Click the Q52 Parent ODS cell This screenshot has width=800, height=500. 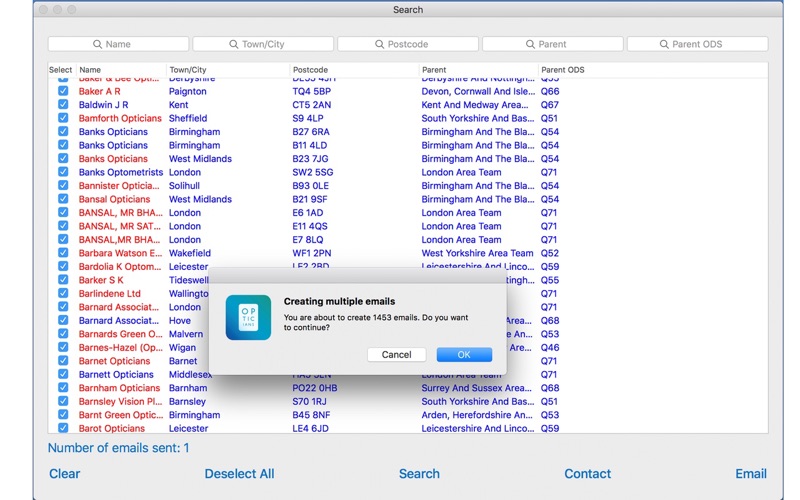point(549,253)
